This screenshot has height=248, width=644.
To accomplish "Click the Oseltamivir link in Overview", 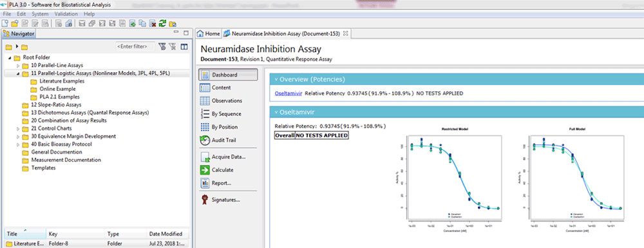I will (289, 93).
